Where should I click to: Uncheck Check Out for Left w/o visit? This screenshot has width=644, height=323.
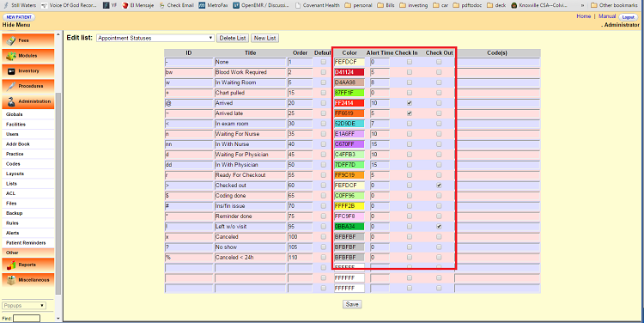(x=439, y=227)
